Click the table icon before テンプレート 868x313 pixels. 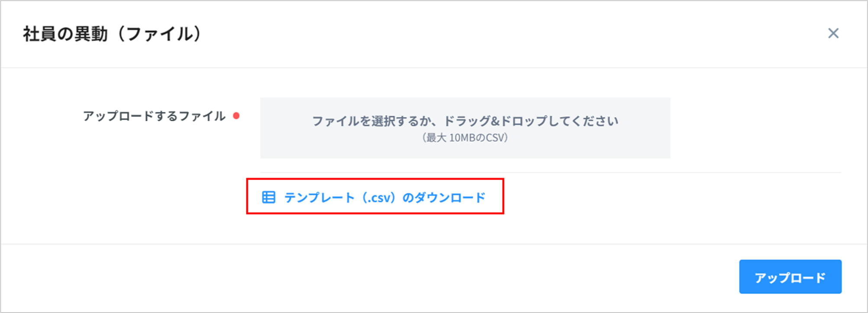(x=269, y=197)
